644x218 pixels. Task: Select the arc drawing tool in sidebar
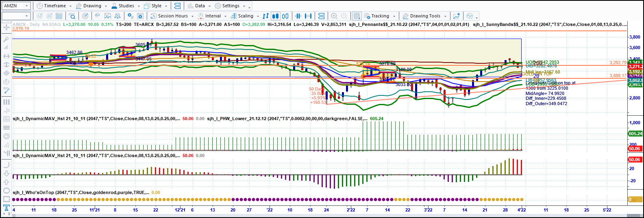(6, 165)
